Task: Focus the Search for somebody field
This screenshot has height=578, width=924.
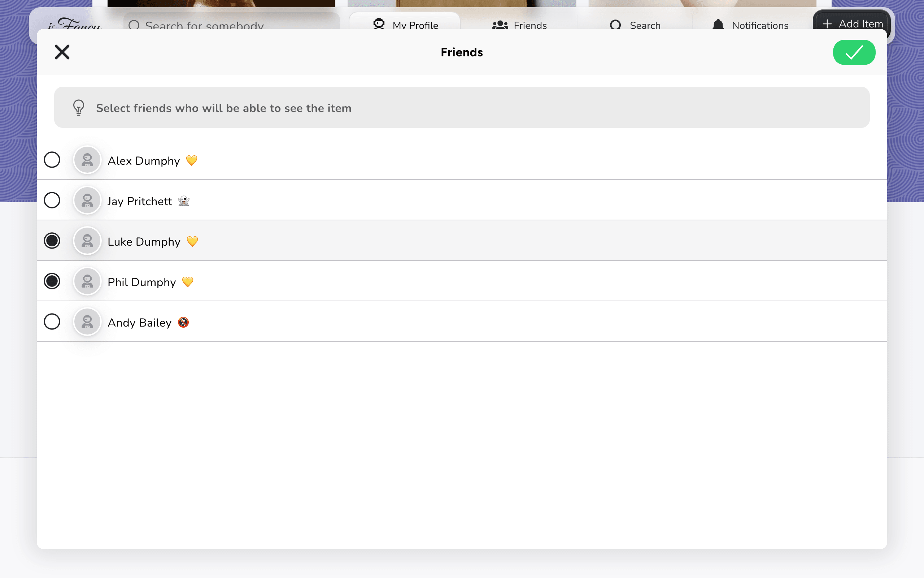Action: [x=231, y=21]
